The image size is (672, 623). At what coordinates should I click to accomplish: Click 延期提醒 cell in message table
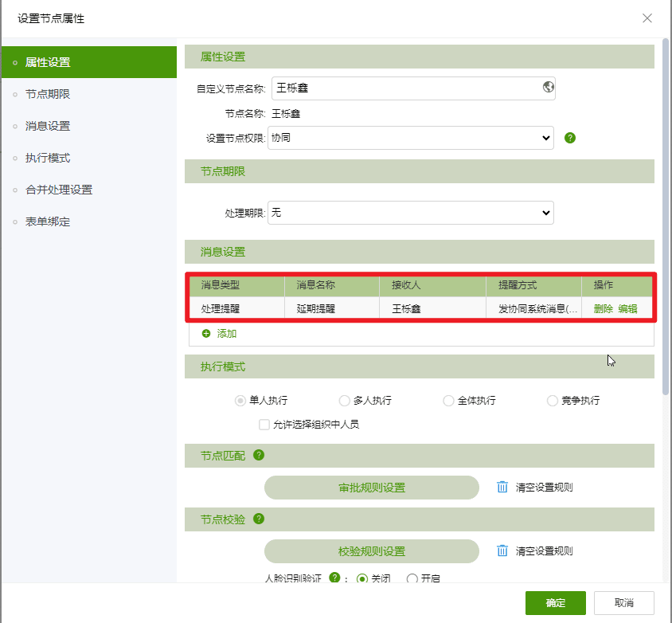(332, 309)
